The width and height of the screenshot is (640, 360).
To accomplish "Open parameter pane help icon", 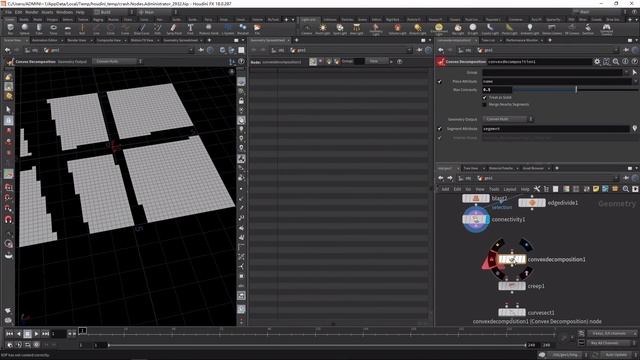I will [x=634, y=62].
